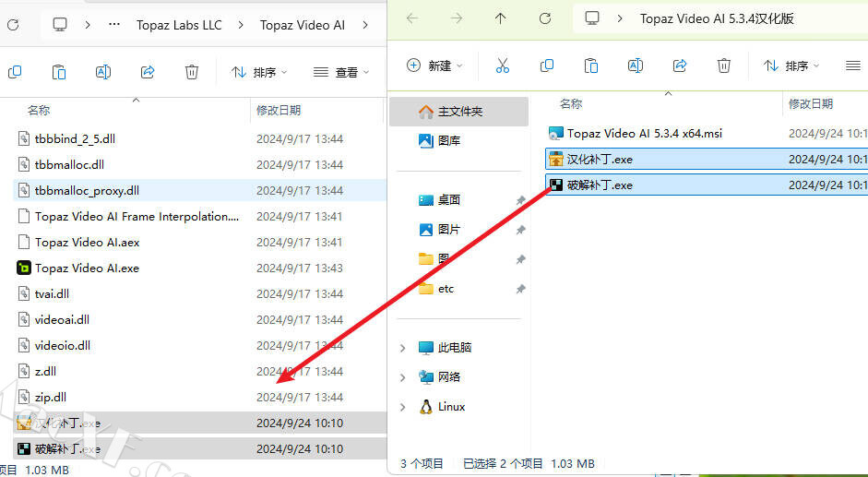Select Linux penguin item in navigation pane

point(443,407)
